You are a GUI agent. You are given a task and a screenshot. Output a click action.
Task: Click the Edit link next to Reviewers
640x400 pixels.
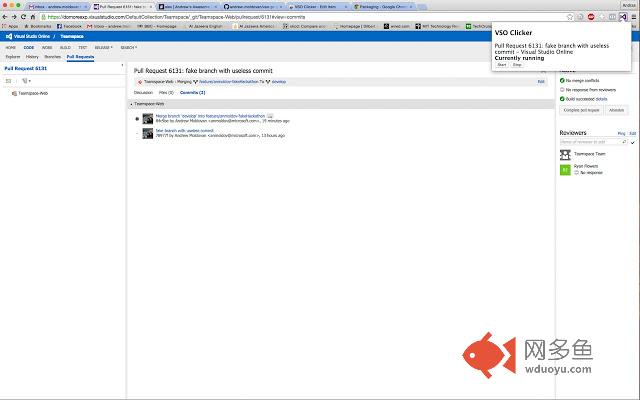pyautogui.click(x=633, y=133)
